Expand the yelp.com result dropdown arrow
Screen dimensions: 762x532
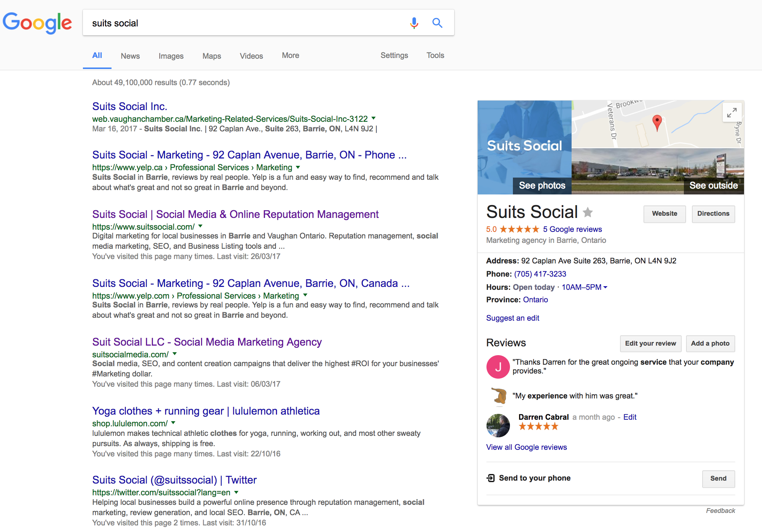point(305,295)
